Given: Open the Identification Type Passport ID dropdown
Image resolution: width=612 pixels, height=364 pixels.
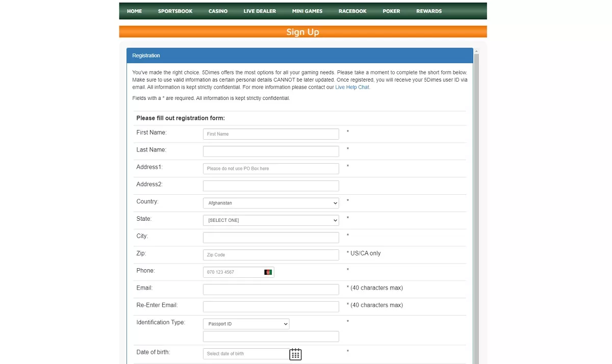Looking at the screenshot, I should 246,324.
